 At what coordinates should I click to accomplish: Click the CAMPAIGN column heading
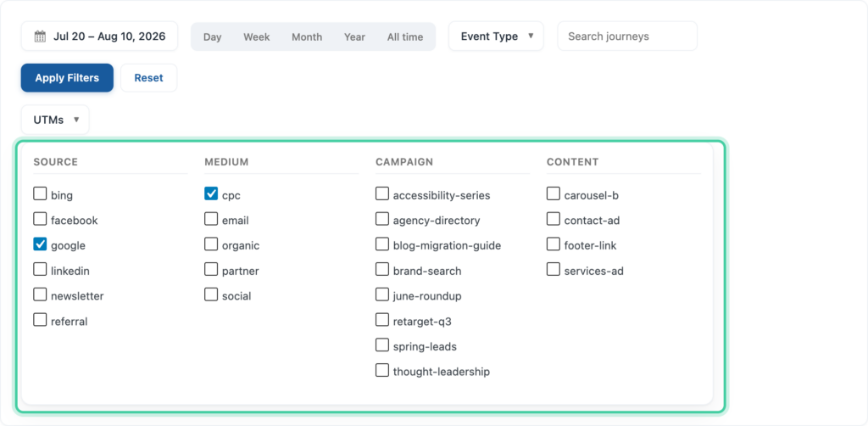click(404, 162)
